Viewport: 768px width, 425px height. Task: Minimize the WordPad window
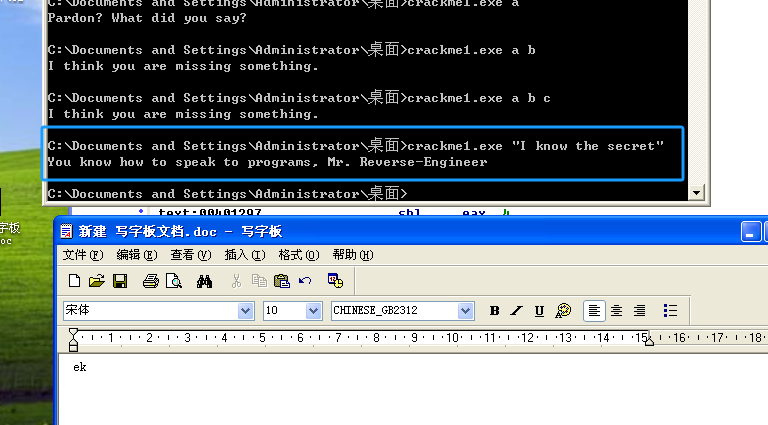click(750, 232)
